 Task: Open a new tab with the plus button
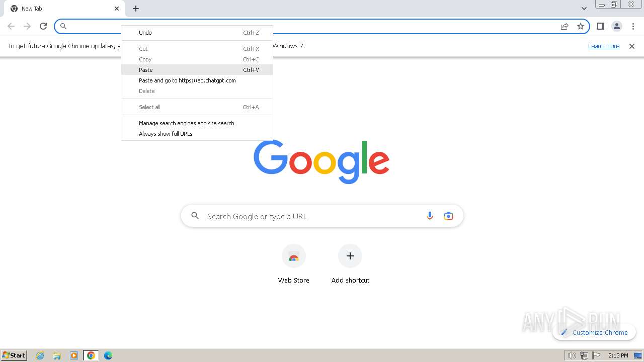136,9
